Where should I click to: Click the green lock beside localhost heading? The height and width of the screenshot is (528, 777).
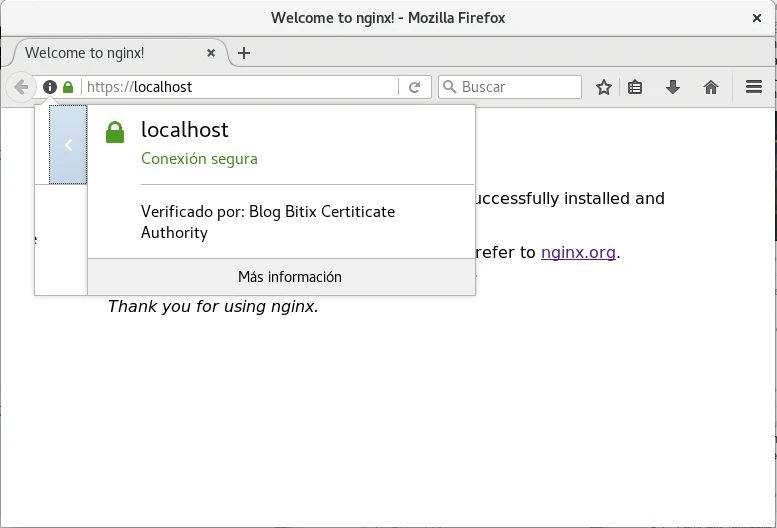(x=115, y=131)
